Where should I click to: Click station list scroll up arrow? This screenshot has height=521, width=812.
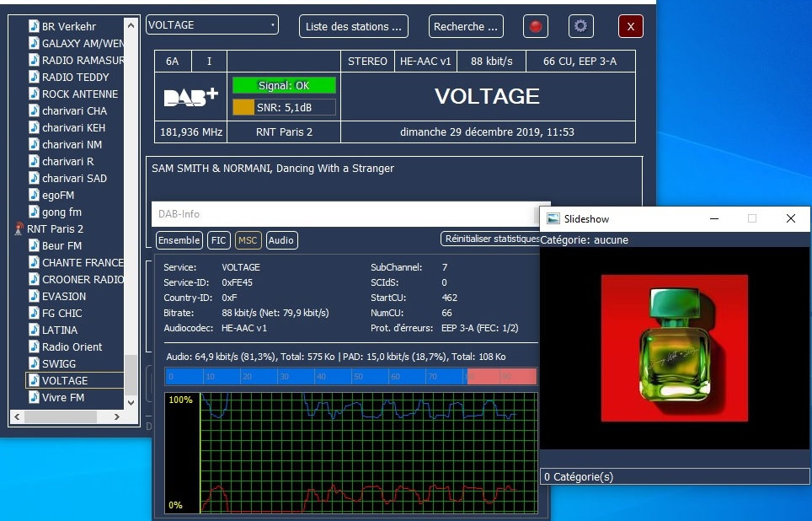pyautogui.click(x=131, y=25)
